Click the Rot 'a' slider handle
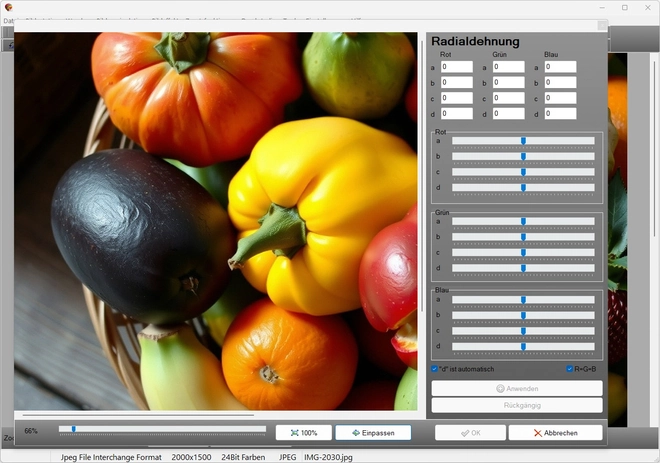 [523, 141]
